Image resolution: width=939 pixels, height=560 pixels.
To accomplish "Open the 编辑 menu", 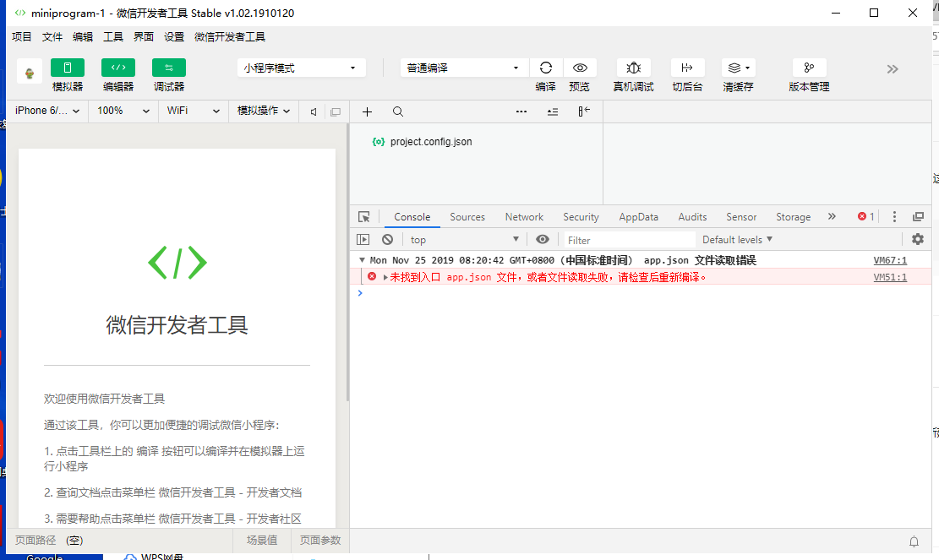I will click(x=83, y=36).
